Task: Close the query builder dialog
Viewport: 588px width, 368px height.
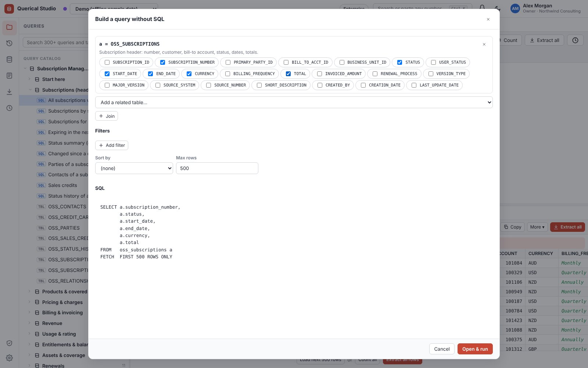Action: coord(488,19)
